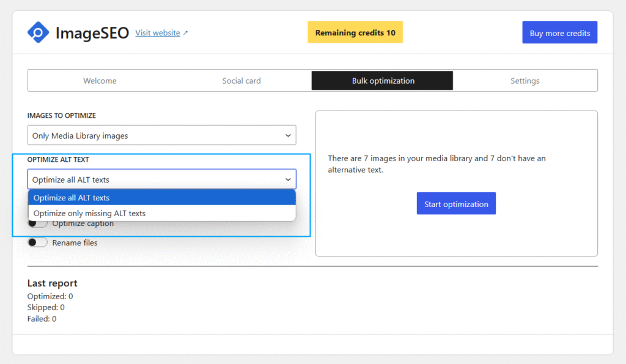Viewport: 626px width, 364px height.
Task: Click the IMAGES TO OPTIMIZE label
Action: 62,115
